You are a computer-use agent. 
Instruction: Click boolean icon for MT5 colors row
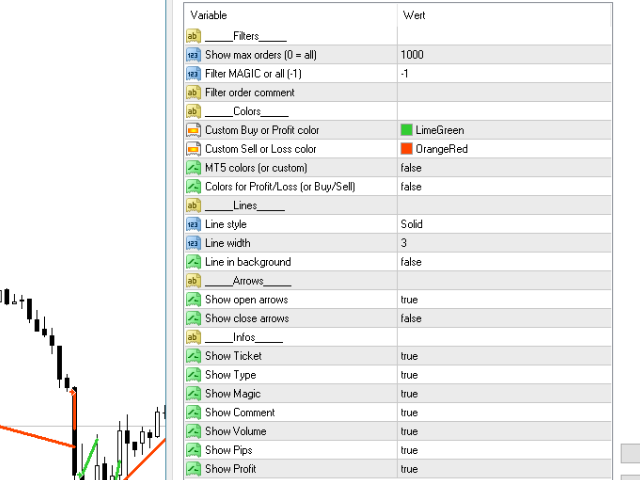(x=193, y=168)
